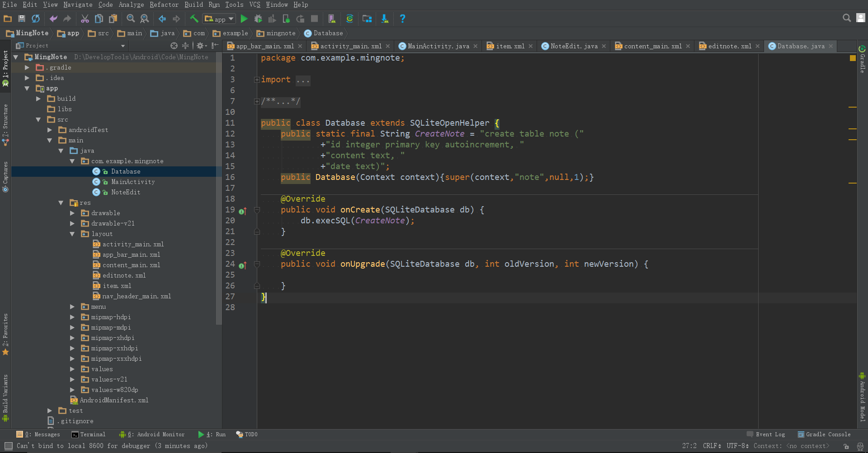Expand the androidTest folder

pyautogui.click(x=50, y=130)
